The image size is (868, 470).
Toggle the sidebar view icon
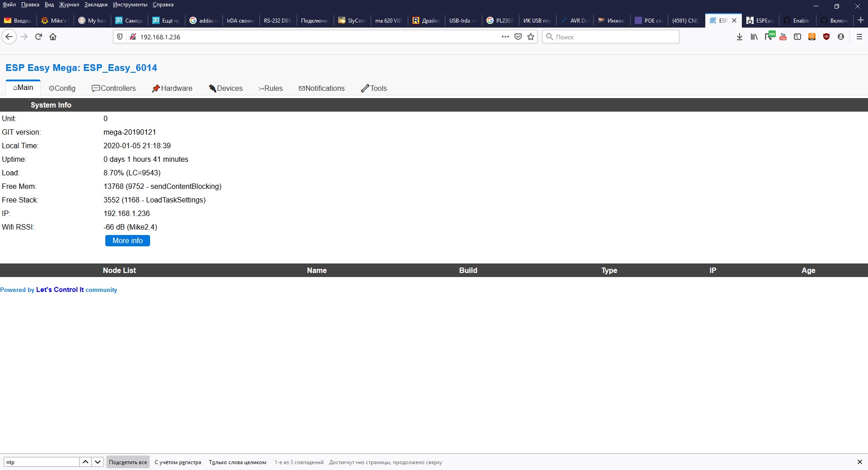(797, 37)
